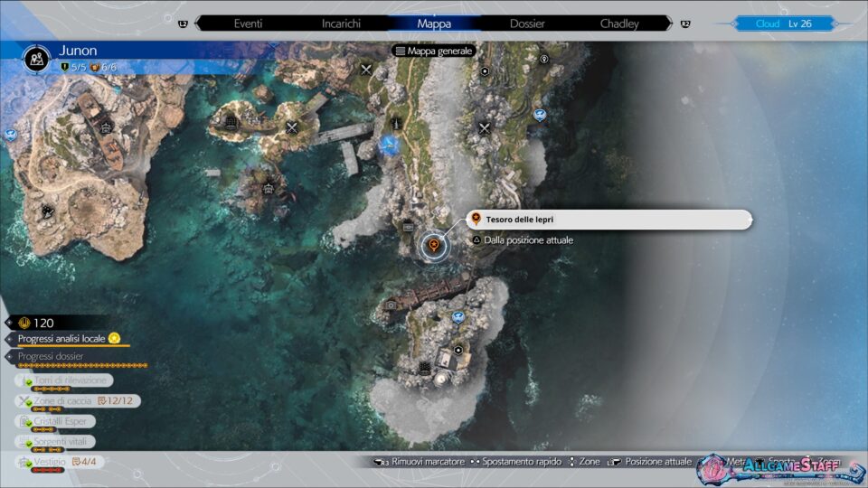Click the dark icon on the western island's south shore
This screenshot has width=868, height=488.
click(48, 211)
